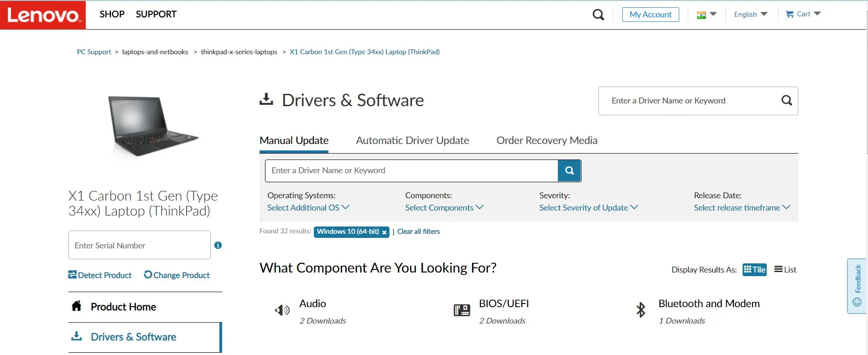Open the header search magnifier icon

[x=598, y=15]
